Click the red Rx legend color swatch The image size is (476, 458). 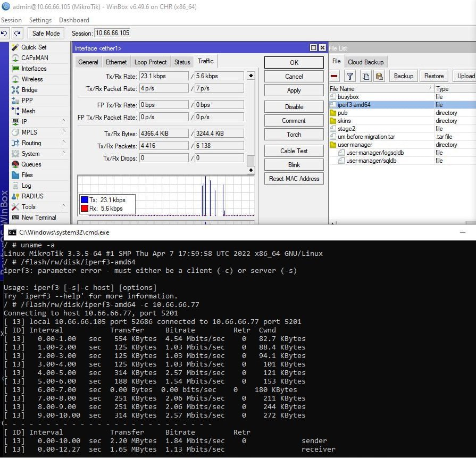click(85, 209)
